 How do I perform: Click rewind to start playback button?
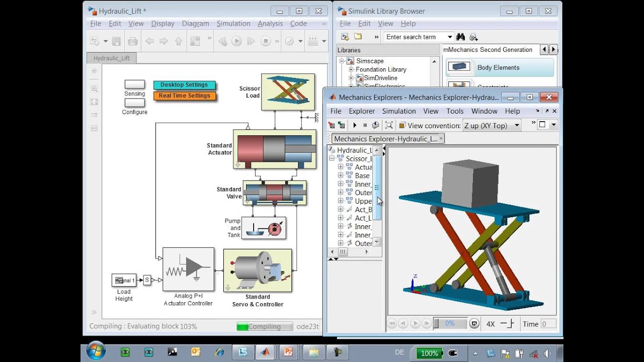pyautogui.click(x=392, y=324)
